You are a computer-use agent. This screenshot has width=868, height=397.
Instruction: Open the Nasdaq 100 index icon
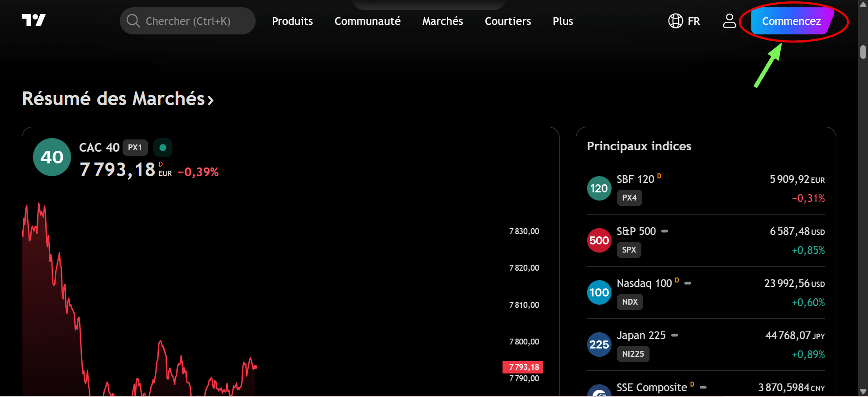click(x=599, y=292)
